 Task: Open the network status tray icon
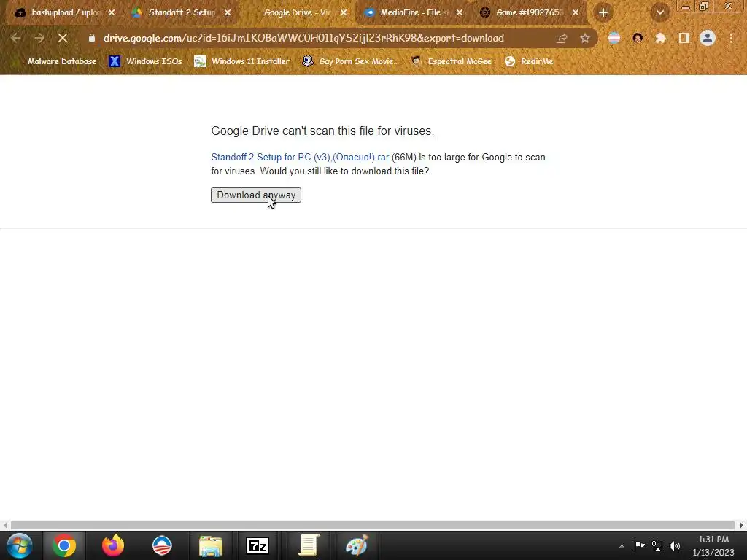(x=657, y=545)
